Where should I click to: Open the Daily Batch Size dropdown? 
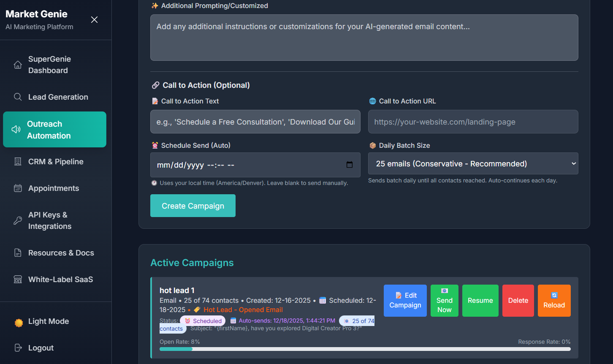coord(473,163)
